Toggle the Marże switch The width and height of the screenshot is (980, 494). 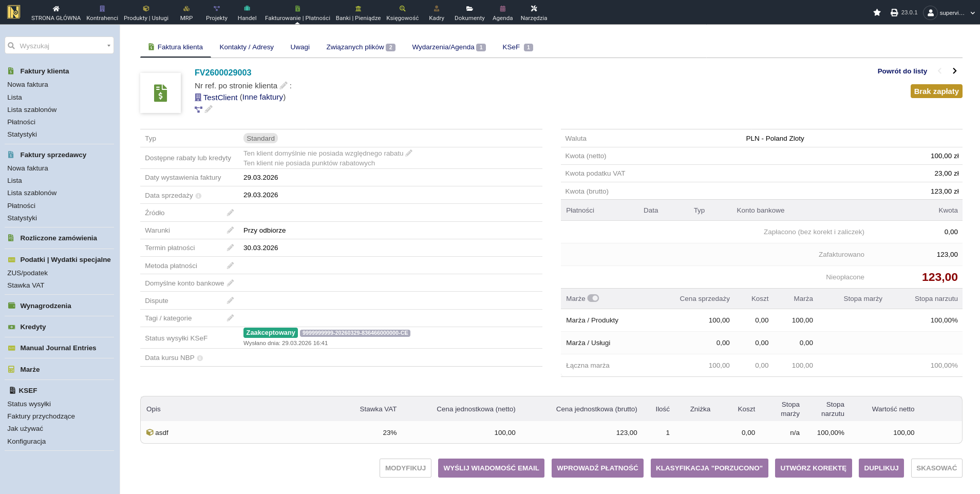point(593,298)
